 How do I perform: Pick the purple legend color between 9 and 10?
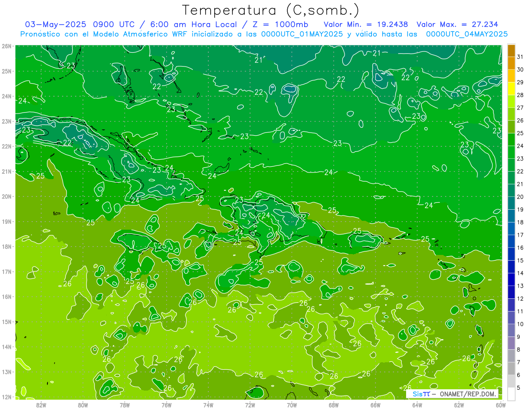pyautogui.click(x=511, y=331)
